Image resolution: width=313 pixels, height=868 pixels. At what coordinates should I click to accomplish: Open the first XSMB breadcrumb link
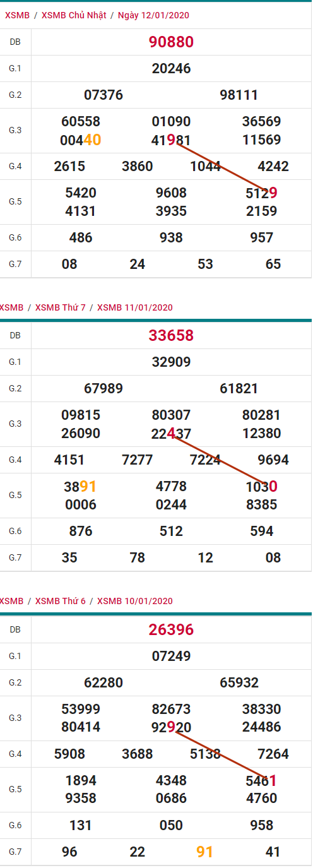click(x=16, y=15)
